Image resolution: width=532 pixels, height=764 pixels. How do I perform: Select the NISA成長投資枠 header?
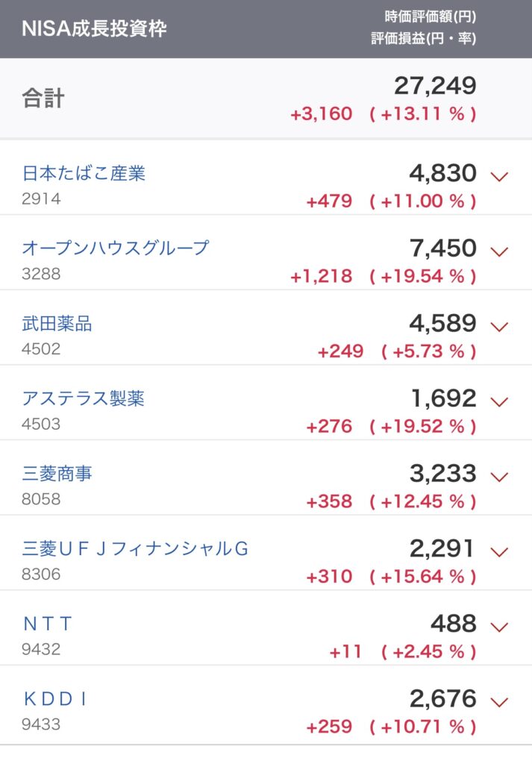click(94, 29)
